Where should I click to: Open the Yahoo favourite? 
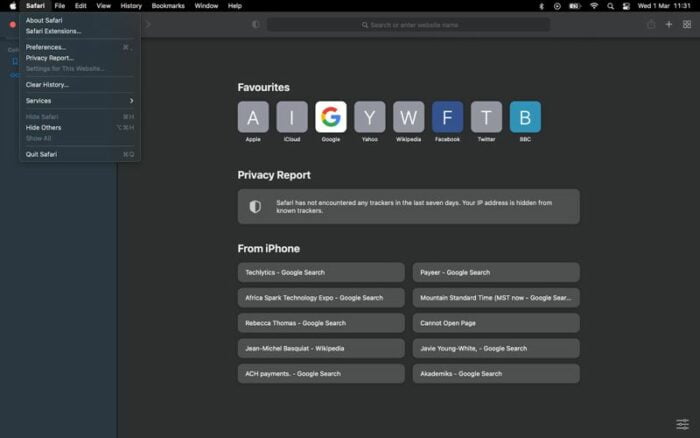(370, 117)
